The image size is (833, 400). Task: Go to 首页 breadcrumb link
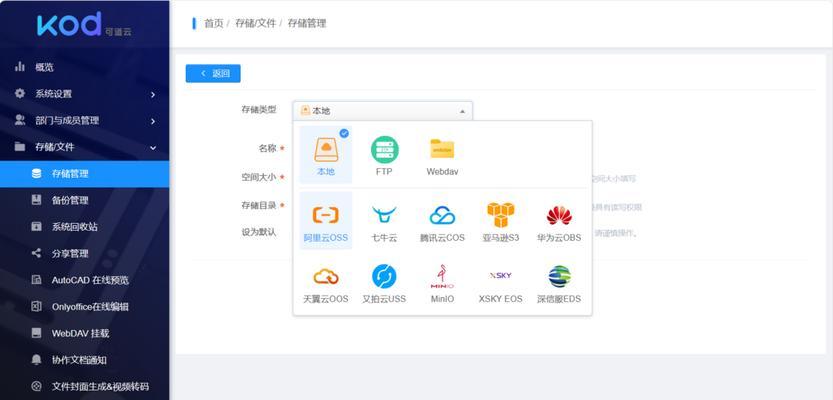point(214,23)
